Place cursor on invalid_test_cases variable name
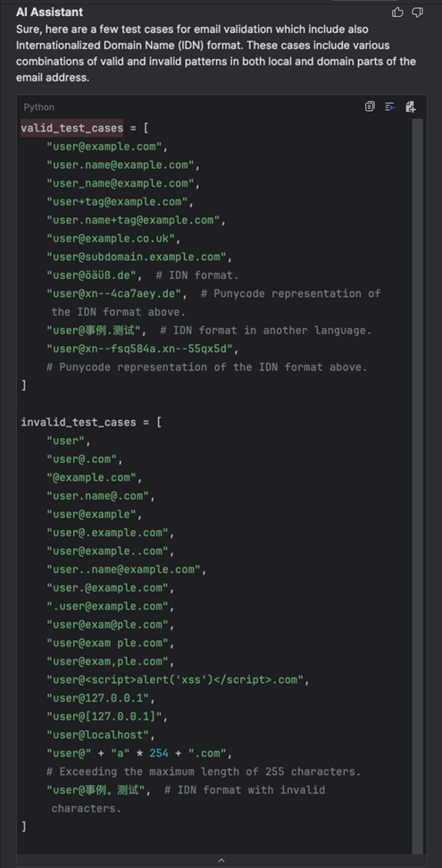 tap(78, 422)
